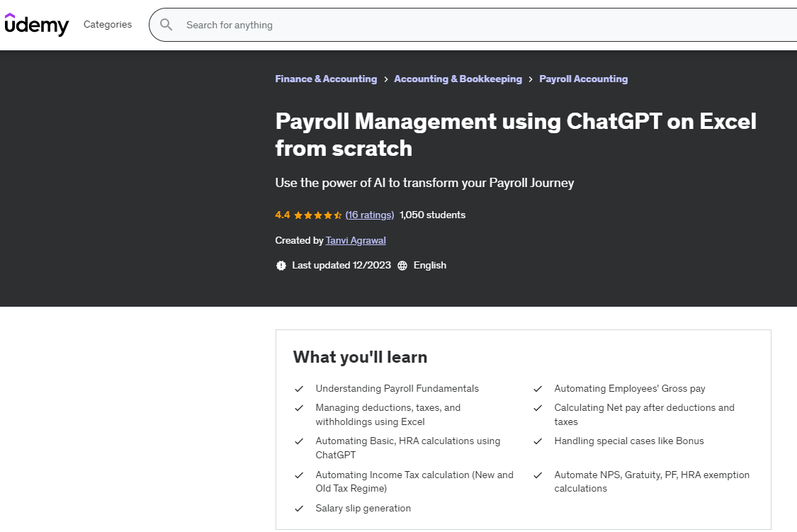The height and width of the screenshot is (532, 797).
Task: Click checkmark beside Understanding Payroll Fundamentals
Action: pos(299,389)
